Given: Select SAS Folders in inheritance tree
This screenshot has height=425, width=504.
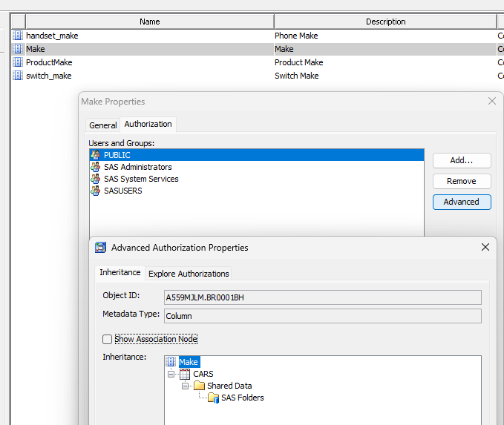Looking at the screenshot, I should pos(242,398).
